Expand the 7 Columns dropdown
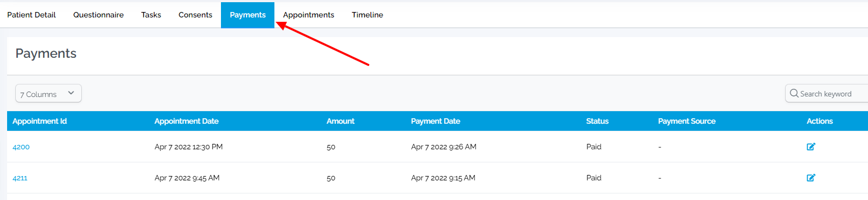 click(49, 93)
